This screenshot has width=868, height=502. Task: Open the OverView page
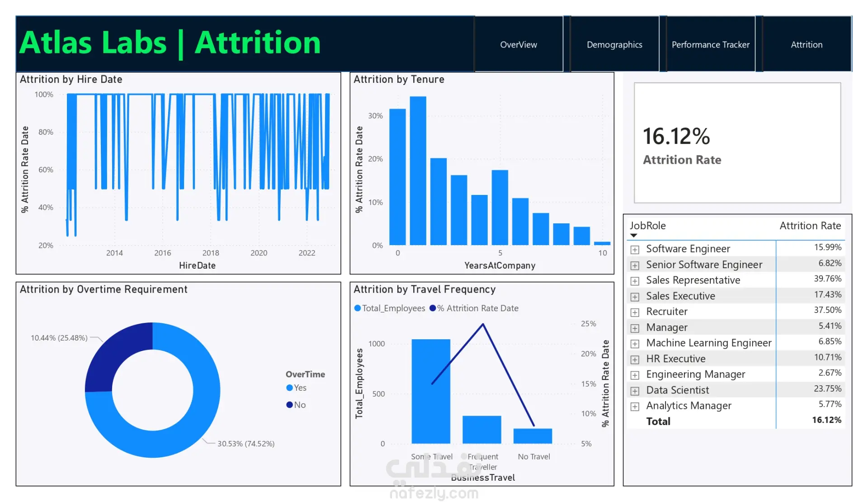(x=519, y=44)
